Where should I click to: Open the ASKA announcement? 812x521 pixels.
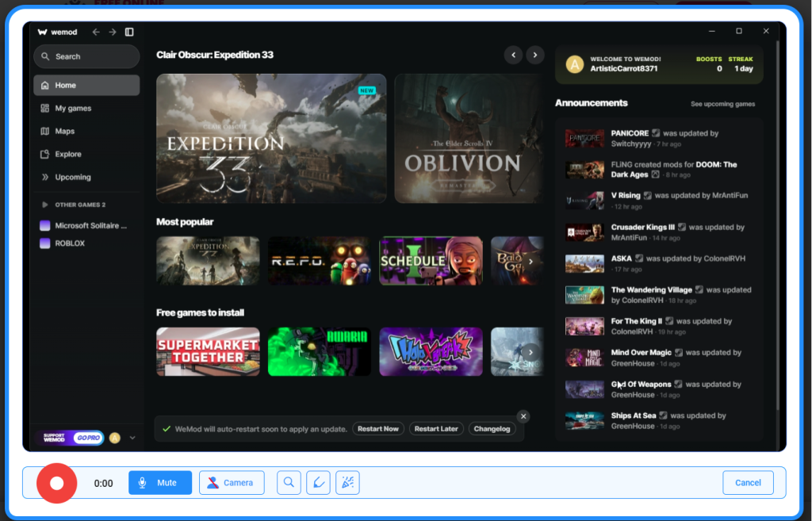[659, 263]
